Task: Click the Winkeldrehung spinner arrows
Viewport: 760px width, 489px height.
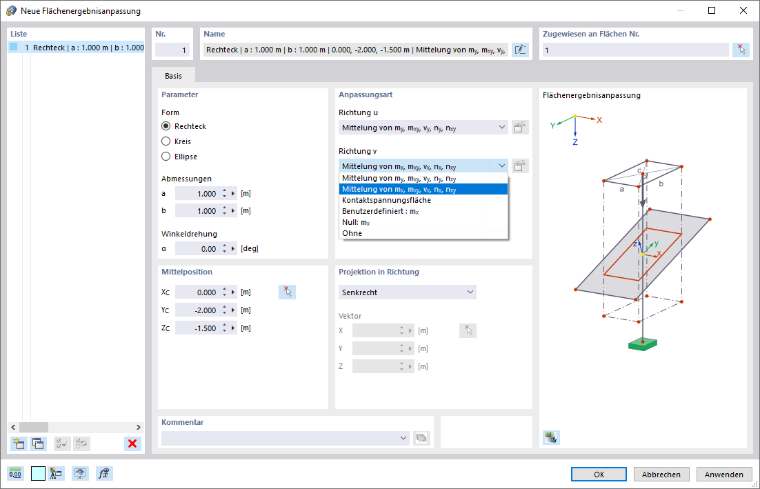Action: [x=224, y=249]
